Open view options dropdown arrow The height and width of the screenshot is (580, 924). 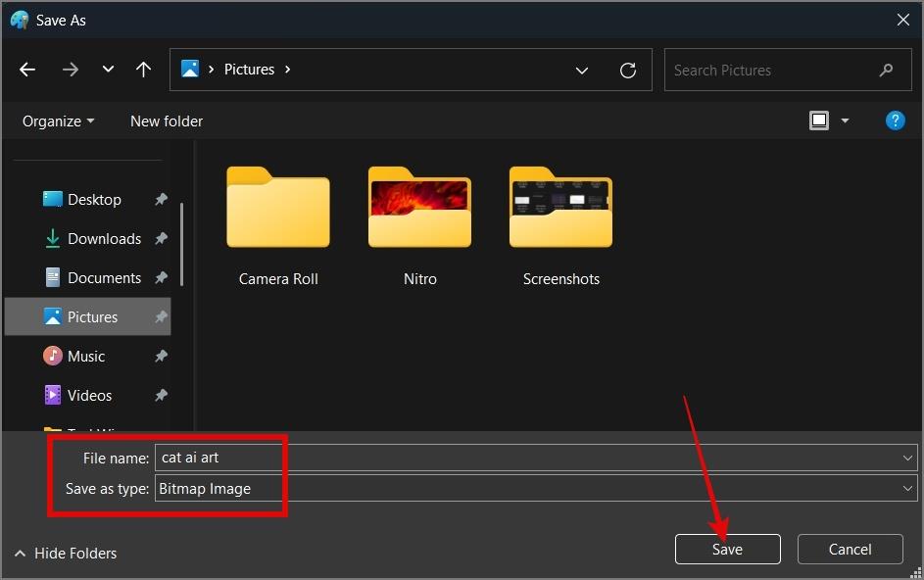point(845,121)
